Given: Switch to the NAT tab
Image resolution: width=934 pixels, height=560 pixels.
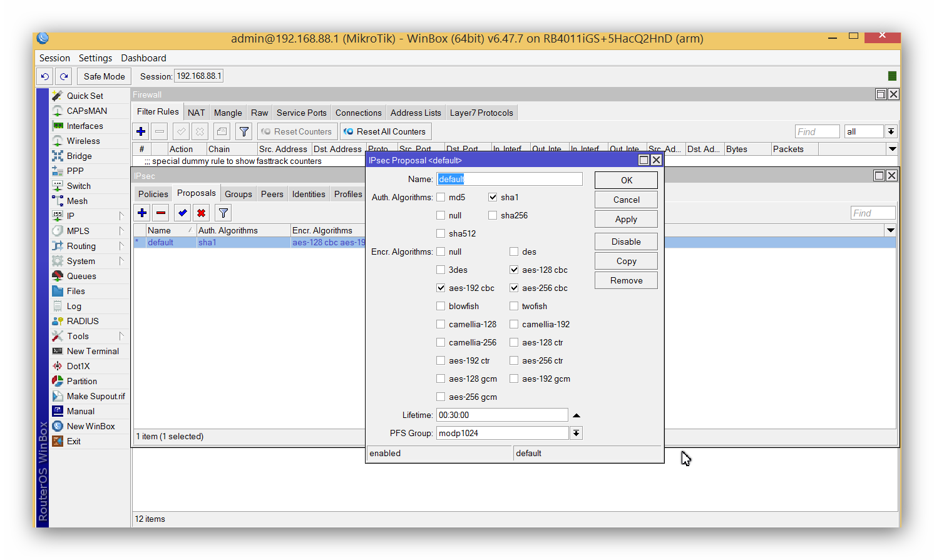Looking at the screenshot, I should [x=196, y=113].
